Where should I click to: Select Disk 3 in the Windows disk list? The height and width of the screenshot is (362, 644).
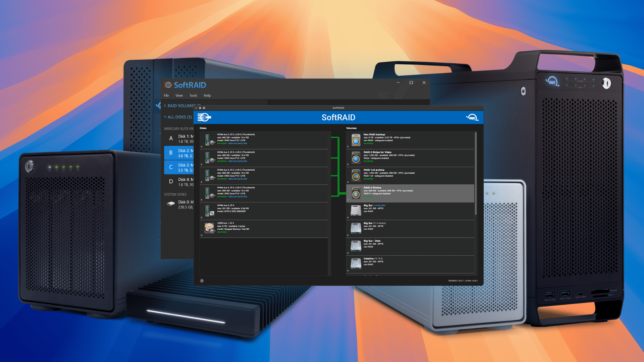tap(179, 167)
